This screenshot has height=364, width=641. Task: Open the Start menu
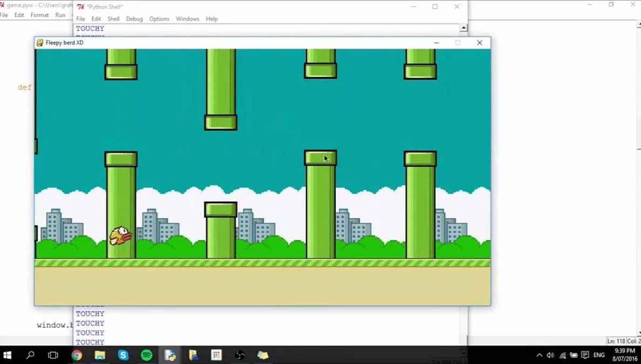(x=8, y=355)
